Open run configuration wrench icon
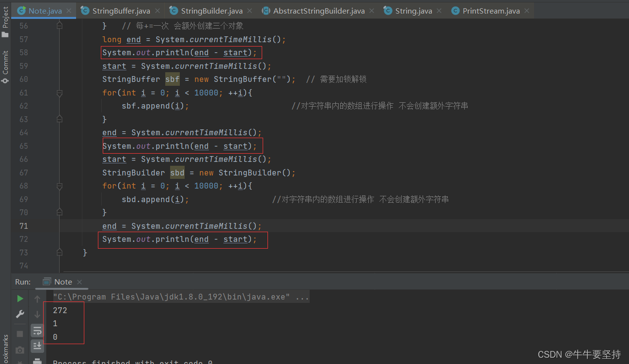 (x=20, y=315)
